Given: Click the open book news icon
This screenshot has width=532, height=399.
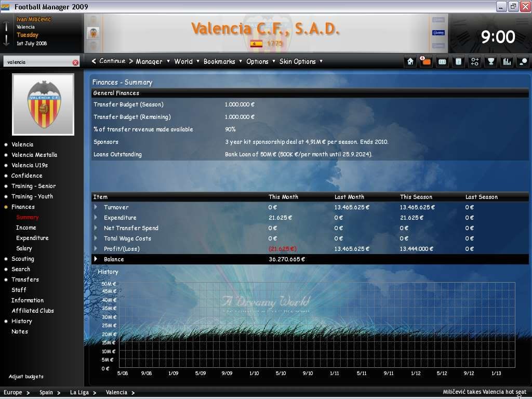Looking at the screenshot, I should click(442, 61).
